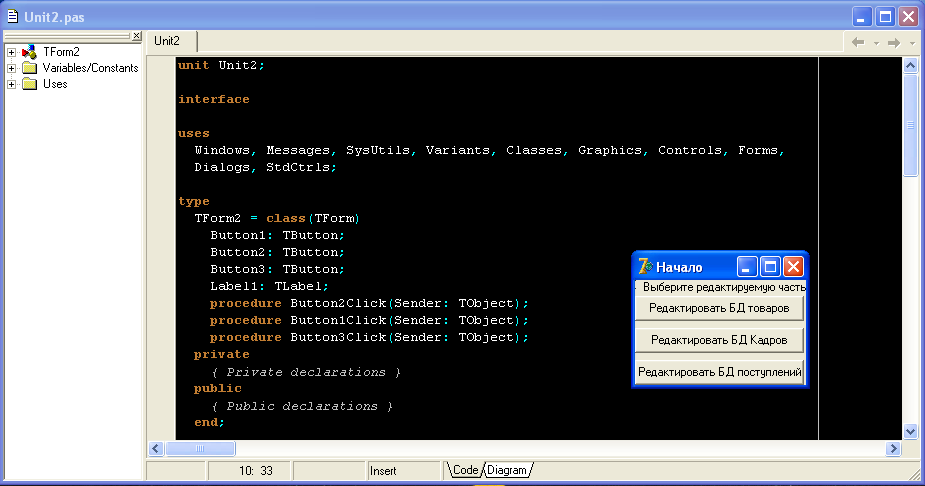
Task: Click the 'uses' keyword in code
Action: pos(193,133)
